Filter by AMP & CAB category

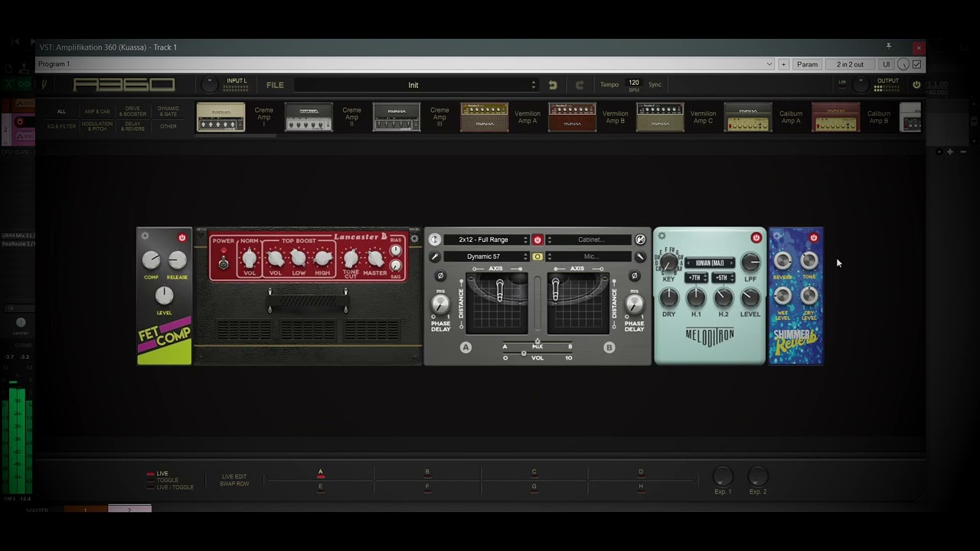click(x=97, y=112)
